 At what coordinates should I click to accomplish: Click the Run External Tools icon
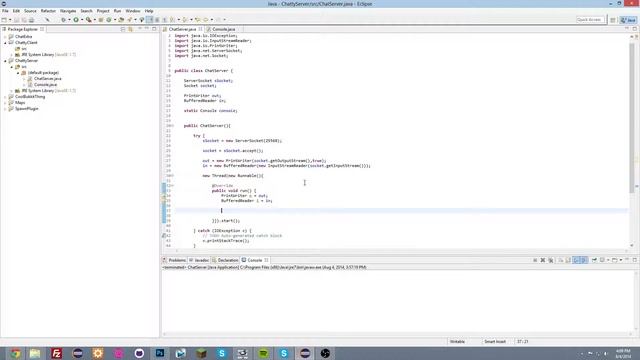pos(88,20)
